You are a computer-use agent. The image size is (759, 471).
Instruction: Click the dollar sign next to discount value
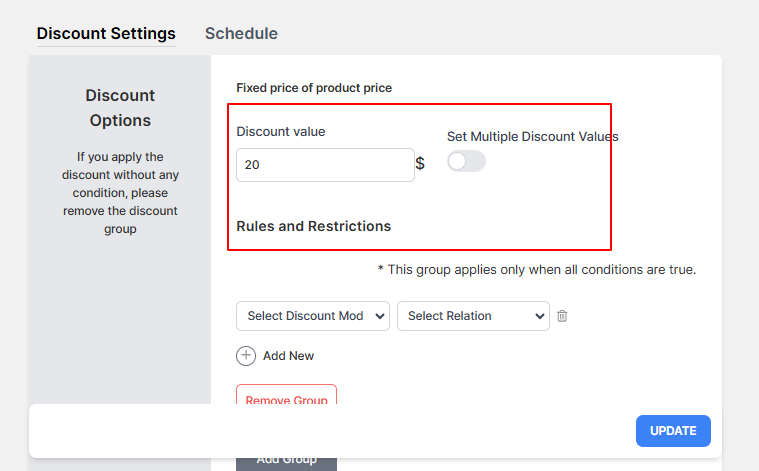[x=420, y=163]
